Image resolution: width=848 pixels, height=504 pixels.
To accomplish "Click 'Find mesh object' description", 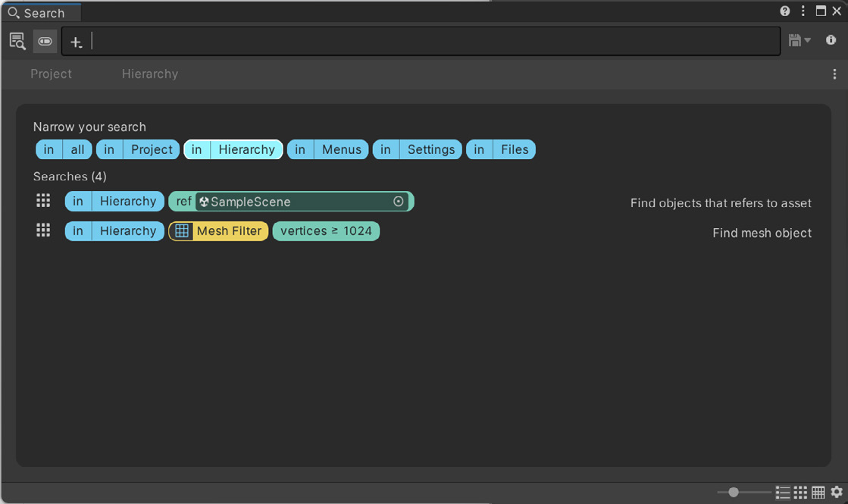I will 762,233.
